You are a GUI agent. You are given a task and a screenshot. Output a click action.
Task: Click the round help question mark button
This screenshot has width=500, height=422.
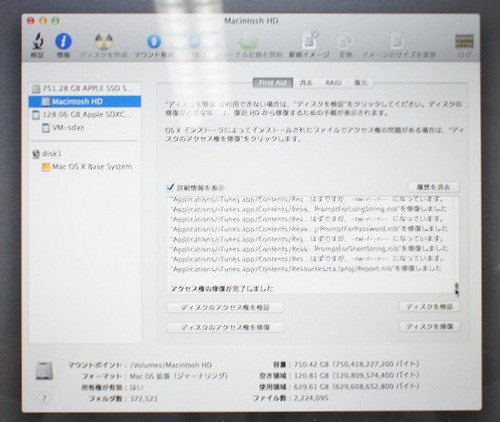tap(43, 398)
